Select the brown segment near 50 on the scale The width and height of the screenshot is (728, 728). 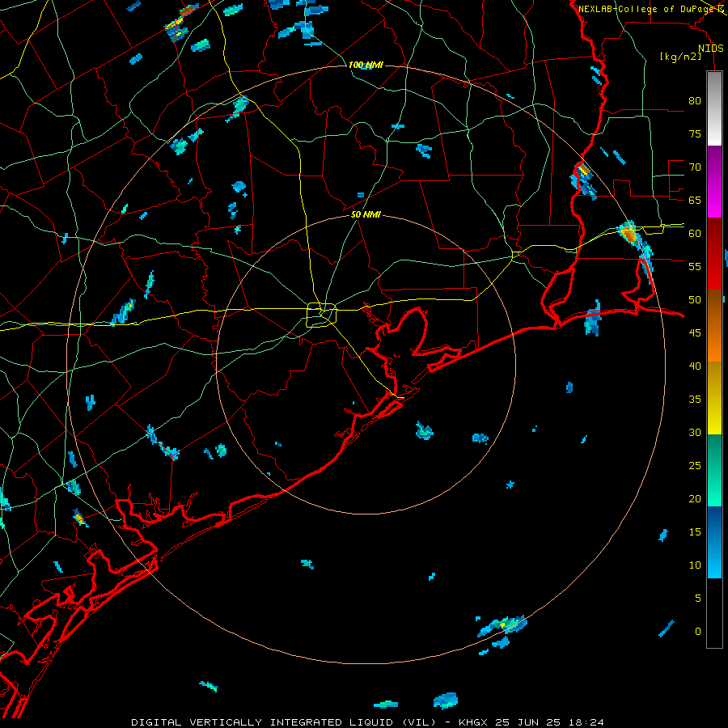714,307
